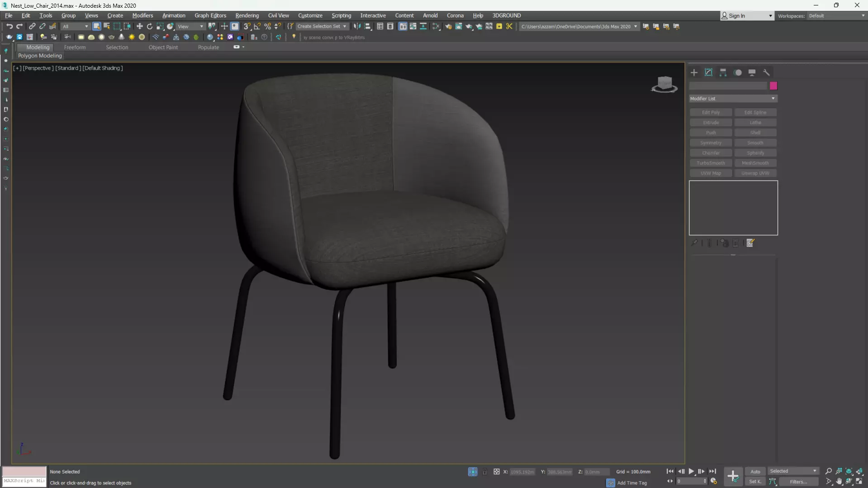The height and width of the screenshot is (488, 868).
Task: Open the Selected key filter dropdown
Action: click(793, 471)
